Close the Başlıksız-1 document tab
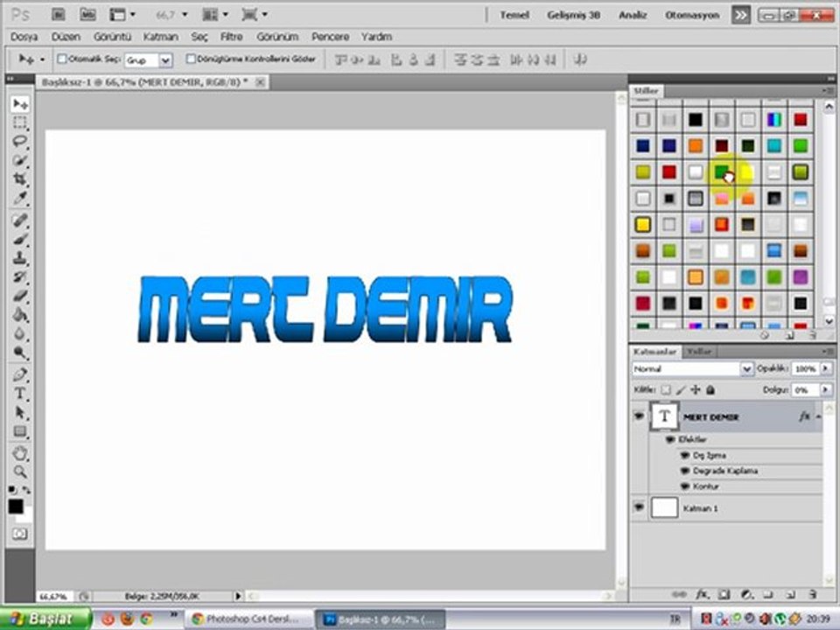840x630 pixels. [260, 82]
